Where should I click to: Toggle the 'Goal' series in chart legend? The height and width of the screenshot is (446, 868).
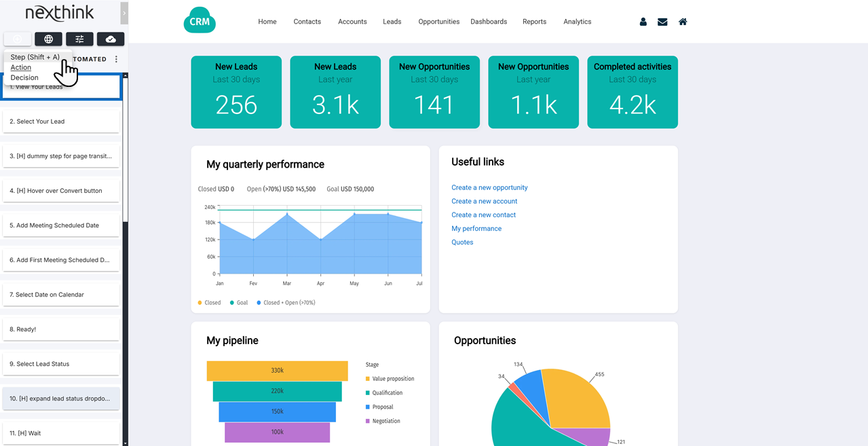click(239, 303)
